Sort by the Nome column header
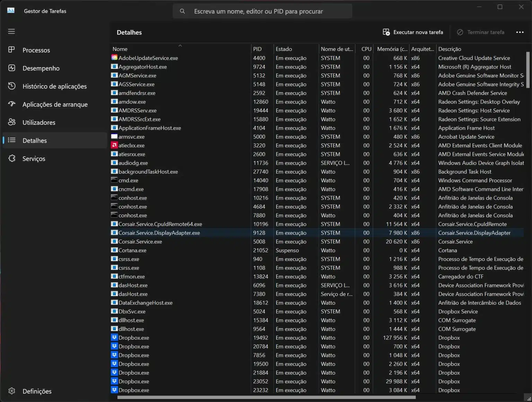 coord(180,49)
